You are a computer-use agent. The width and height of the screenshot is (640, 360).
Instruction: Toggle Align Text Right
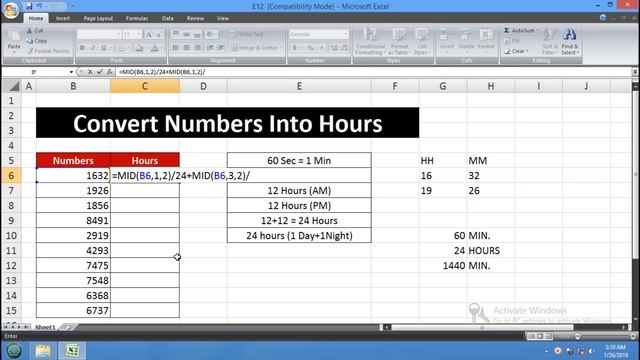click(x=198, y=48)
